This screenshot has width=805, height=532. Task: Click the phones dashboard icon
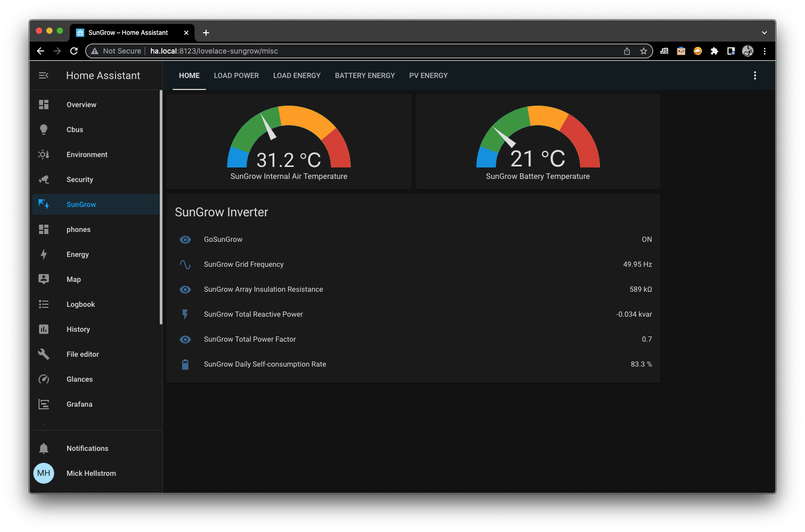pos(44,229)
